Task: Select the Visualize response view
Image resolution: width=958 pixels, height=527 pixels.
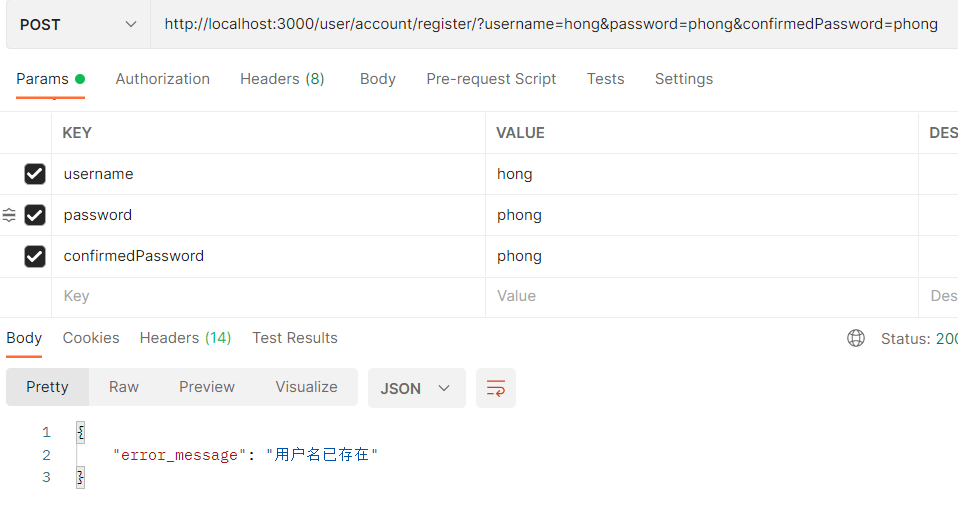Action: [x=306, y=387]
